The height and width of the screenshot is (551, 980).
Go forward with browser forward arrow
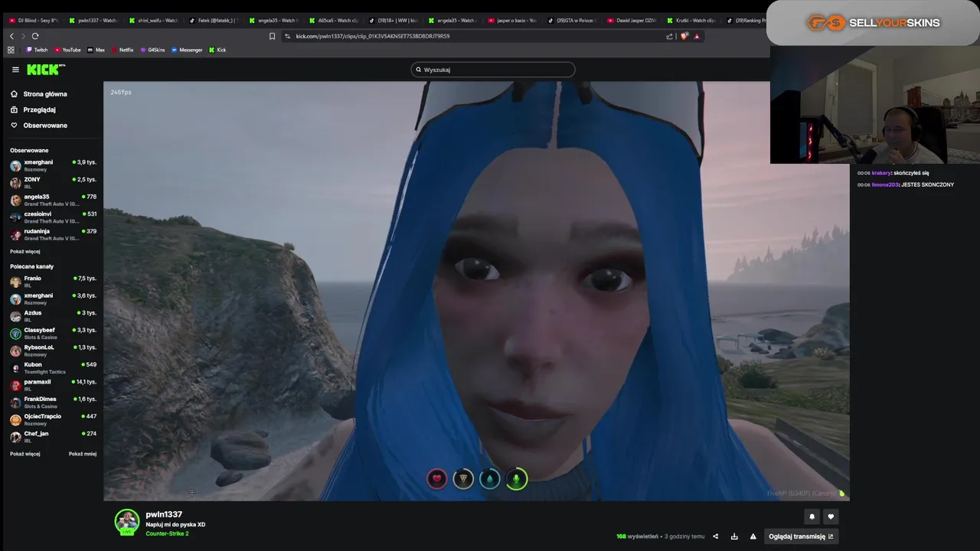(x=23, y=36)
